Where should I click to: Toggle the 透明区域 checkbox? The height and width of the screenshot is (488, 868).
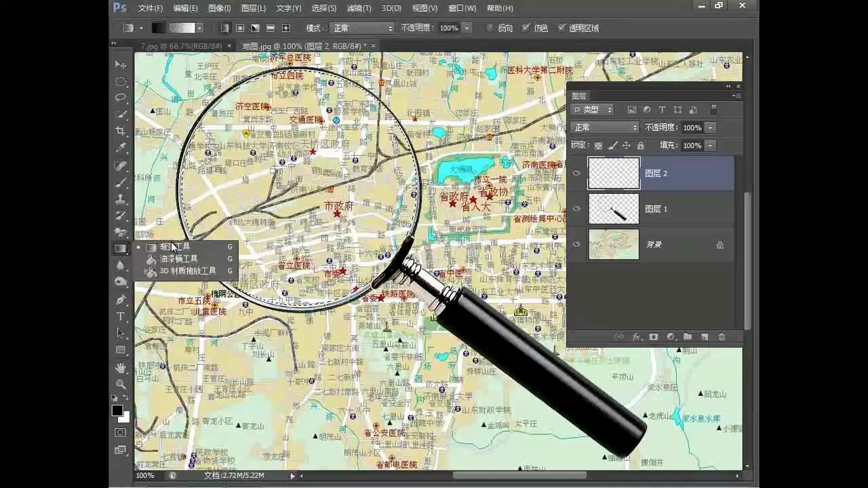[x=561, y=28]
